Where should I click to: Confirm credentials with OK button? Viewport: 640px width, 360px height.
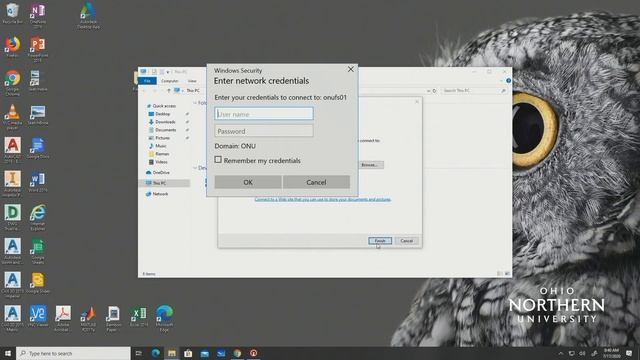(x=248, y=182)
